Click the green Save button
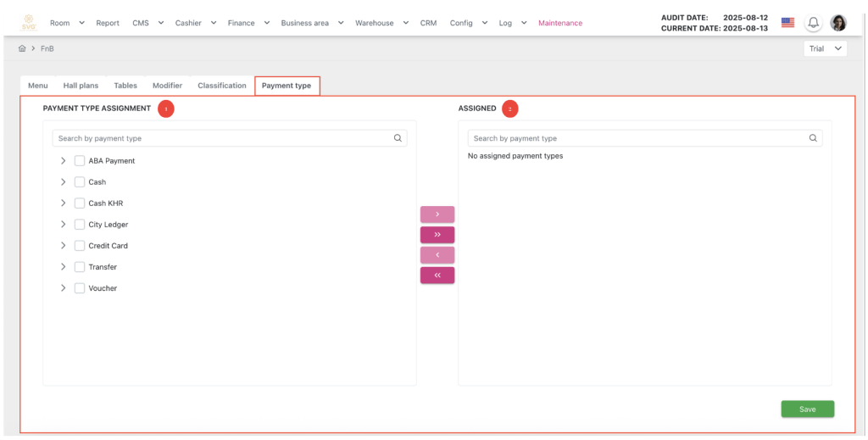Screen dimensions: 868x440 [x=807, y=409]
